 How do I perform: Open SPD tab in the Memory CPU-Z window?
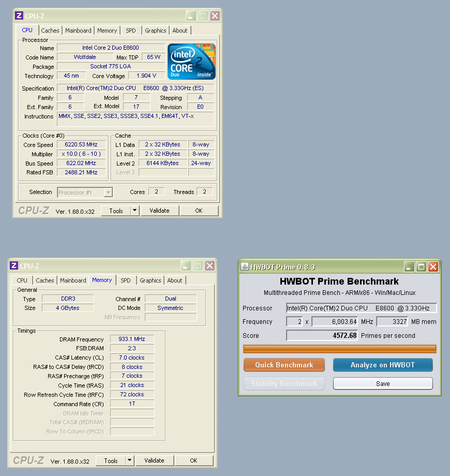pyautogui.click(x=126, y=280)
